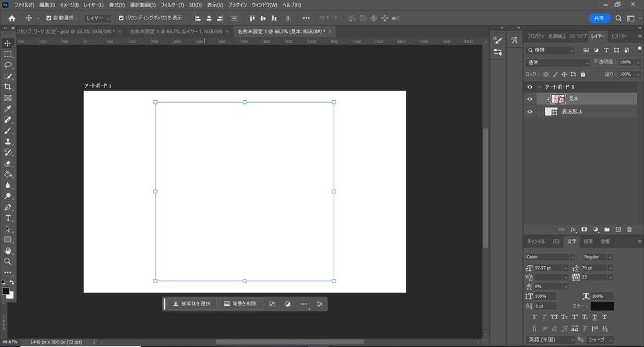Add a layer mask to the layer

(584, 229)
